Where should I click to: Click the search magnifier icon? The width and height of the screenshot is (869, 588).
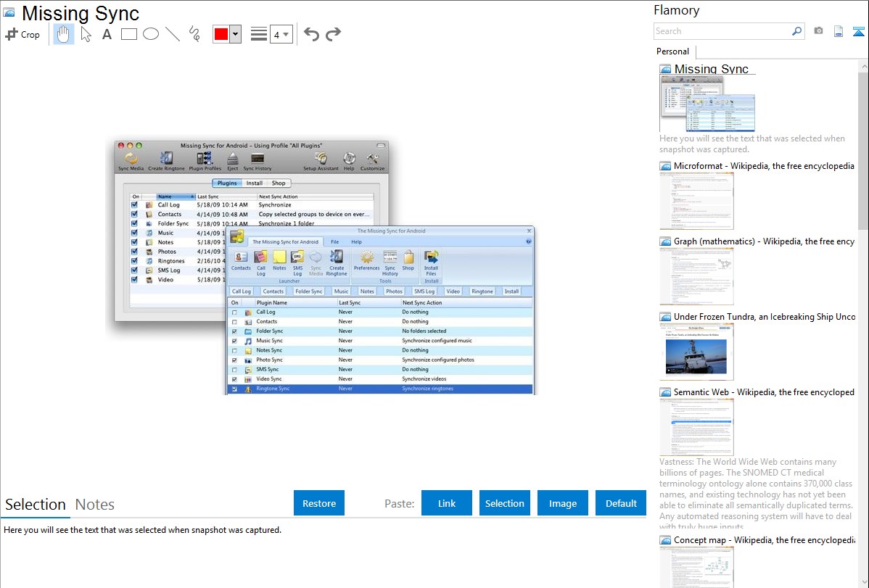tap(796, 31)
